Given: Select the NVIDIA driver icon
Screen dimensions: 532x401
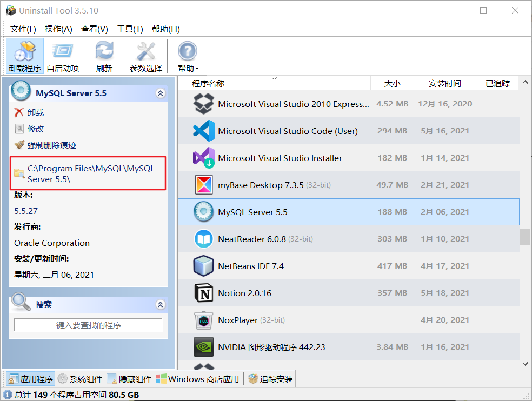Looking at the screenshot, I should [x=204, y=347].
